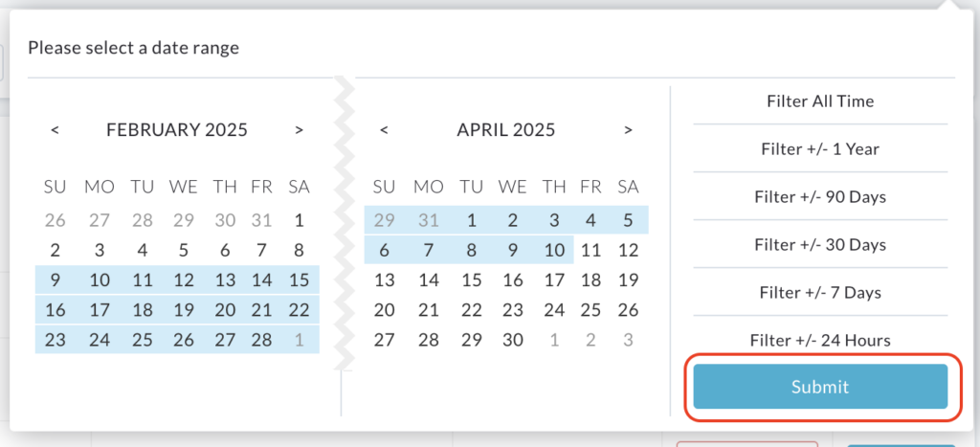Click the APRIL 2025 month header
The image size is (980, 447).
(x=505, y=130)
